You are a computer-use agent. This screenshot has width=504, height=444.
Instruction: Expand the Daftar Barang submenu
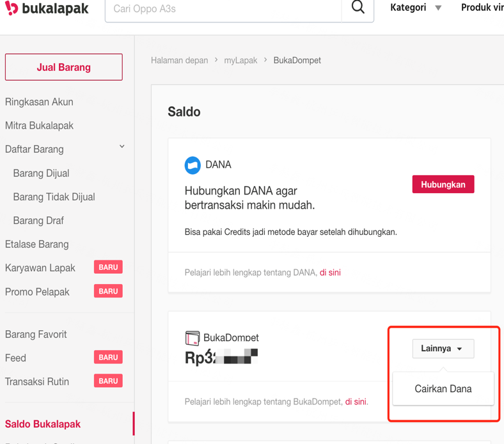coord(122,147)
